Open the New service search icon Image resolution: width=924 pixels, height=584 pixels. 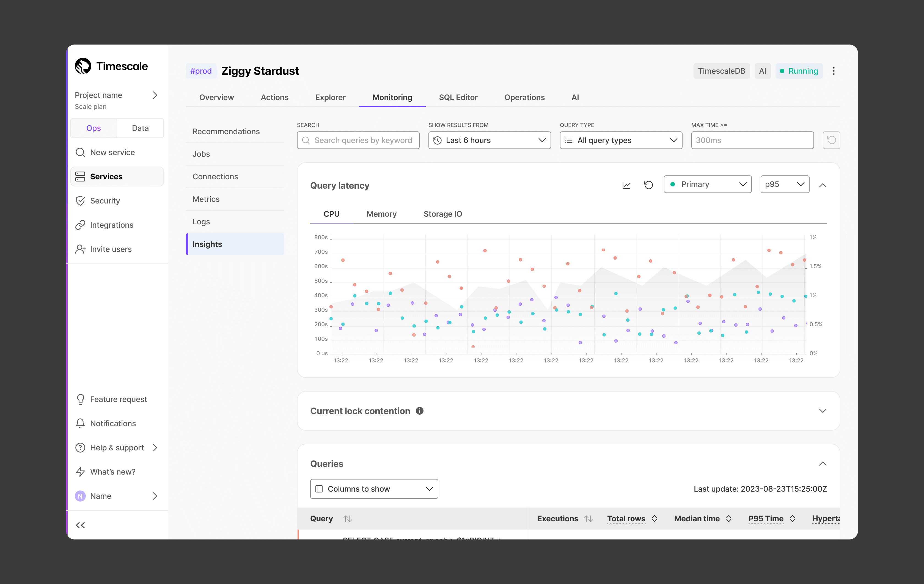pyautogui.click(x=80, y=152)
